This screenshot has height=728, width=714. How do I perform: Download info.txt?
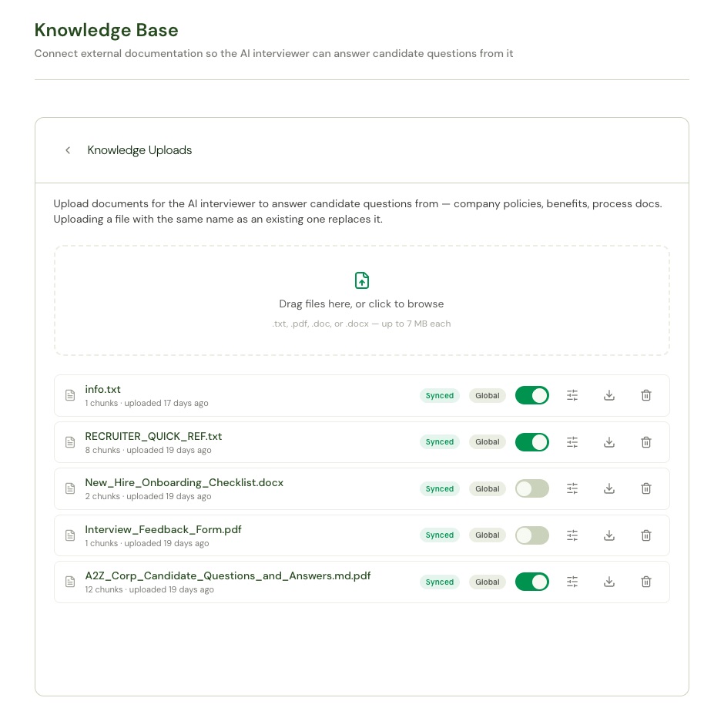(609, 395)
